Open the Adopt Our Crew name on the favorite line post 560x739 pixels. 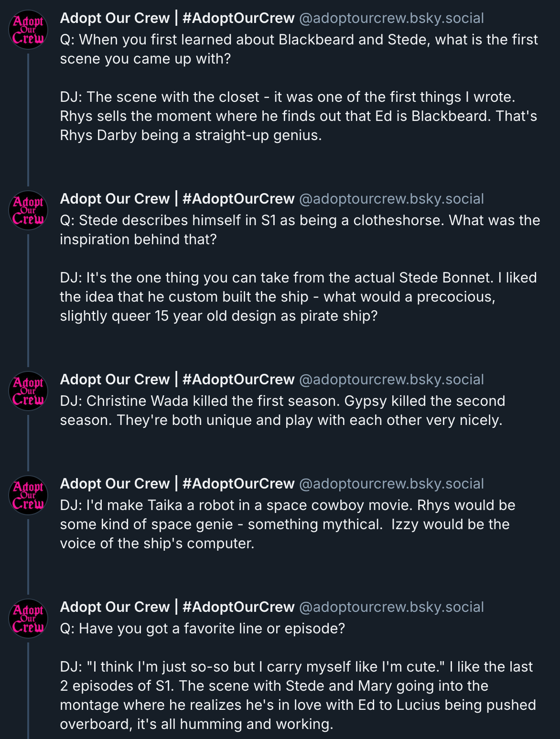(x=177, y=607)
